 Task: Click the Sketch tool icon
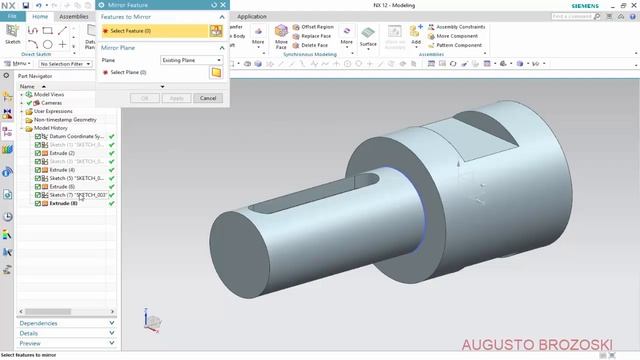tap(12, 31)
